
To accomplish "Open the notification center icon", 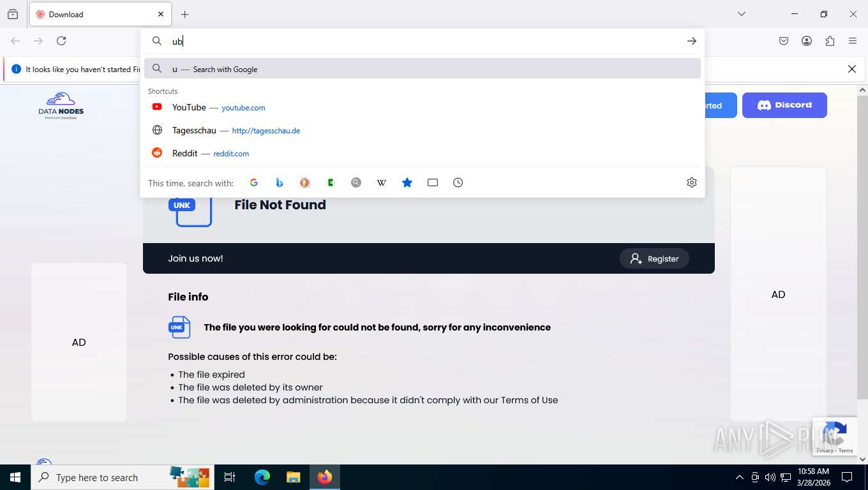I will [847, 477].
